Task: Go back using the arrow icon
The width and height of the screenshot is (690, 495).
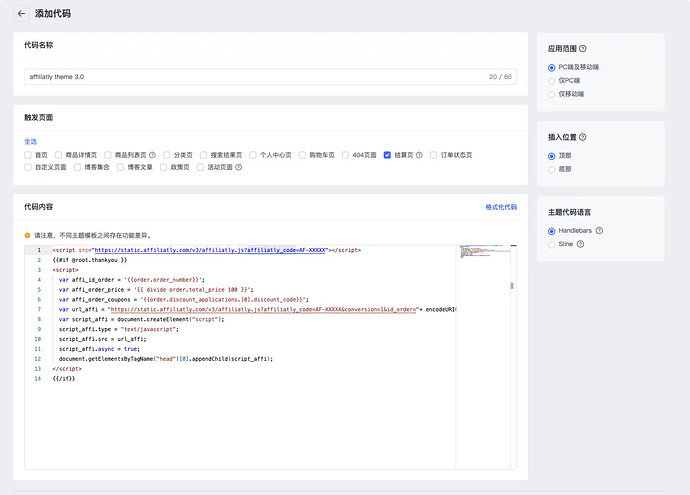Action: (21, 14)
